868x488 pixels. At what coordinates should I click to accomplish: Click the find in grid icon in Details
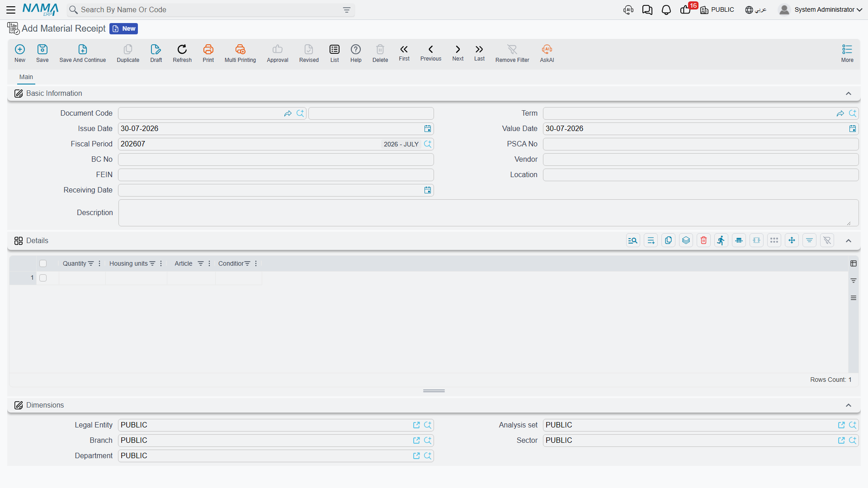coord(633,241)
